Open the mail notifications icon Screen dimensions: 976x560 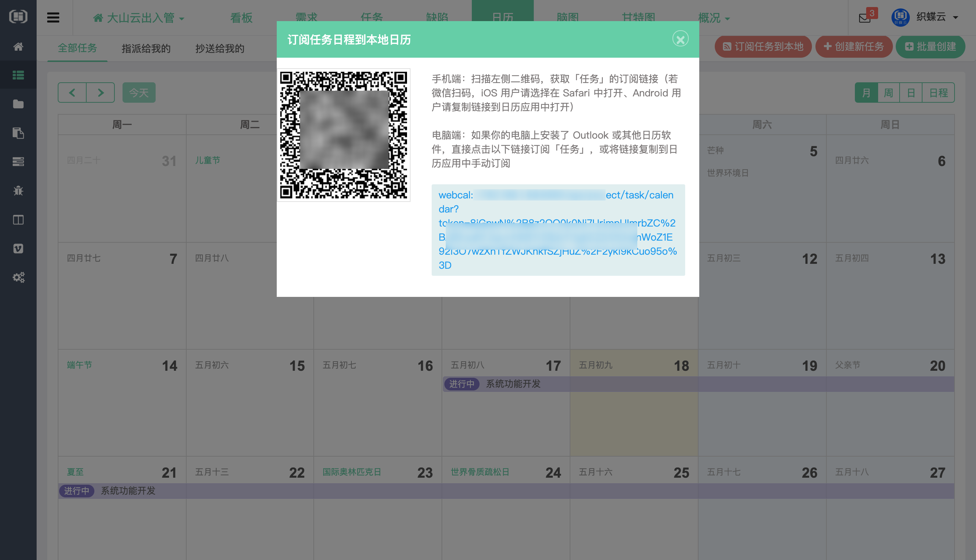864,18
